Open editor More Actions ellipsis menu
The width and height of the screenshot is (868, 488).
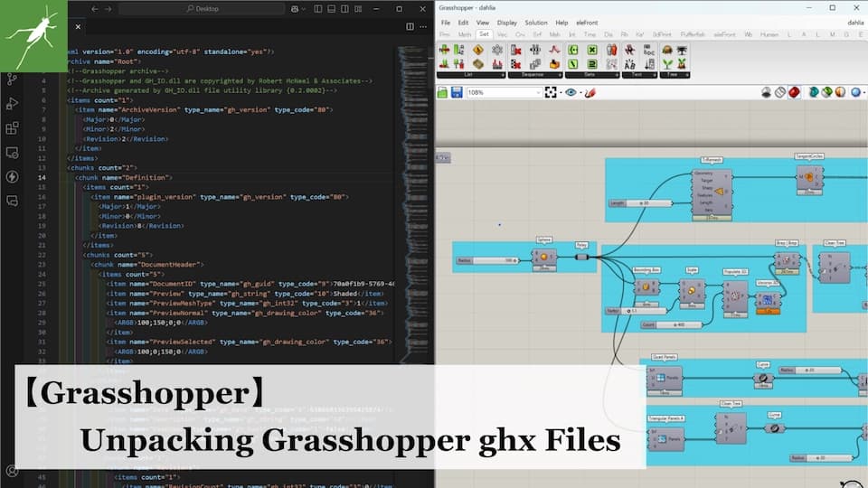(x=423, y=26)
